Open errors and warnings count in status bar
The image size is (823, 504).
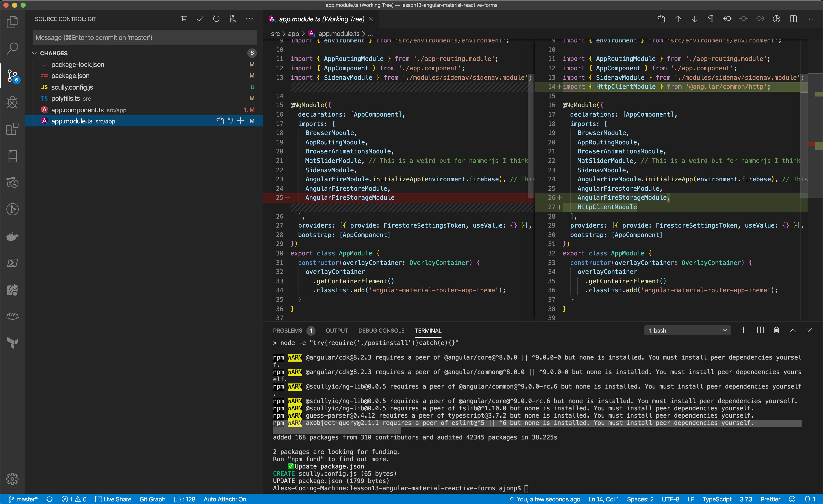(x=74, y=499)
